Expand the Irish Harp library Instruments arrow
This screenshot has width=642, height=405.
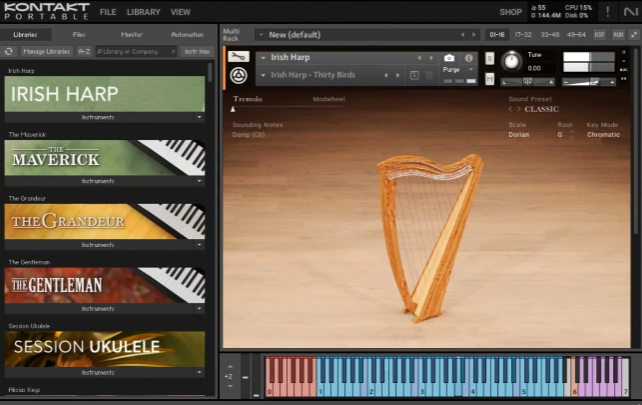[x=199, y=117]
